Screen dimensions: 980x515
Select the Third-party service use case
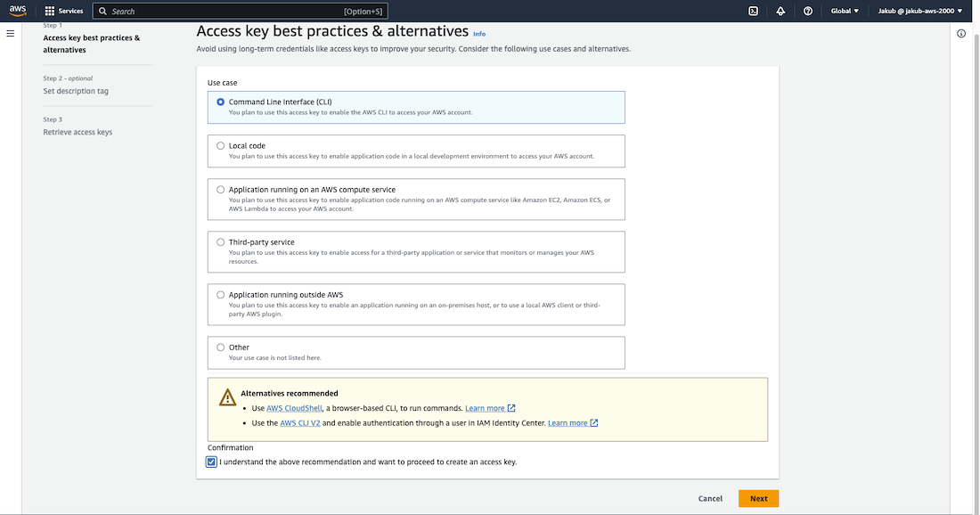pyautogui.click(x=221, y=242)
